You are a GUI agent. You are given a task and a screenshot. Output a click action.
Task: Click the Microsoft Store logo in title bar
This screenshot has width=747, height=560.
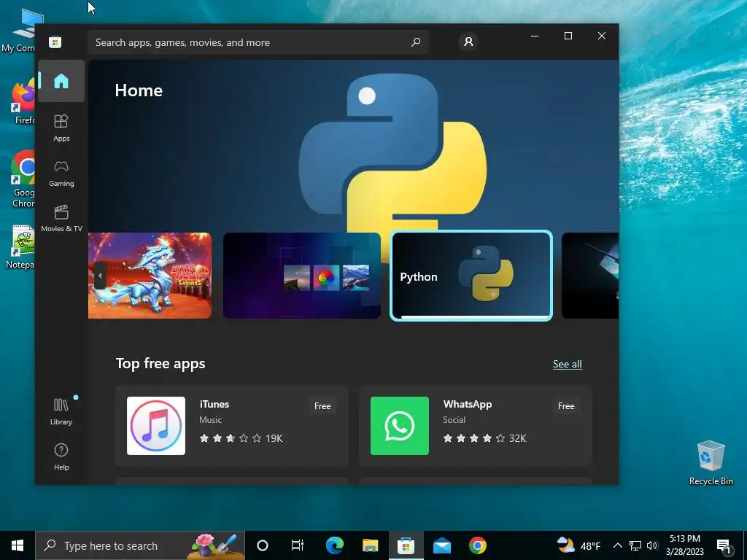coord(55,42)
